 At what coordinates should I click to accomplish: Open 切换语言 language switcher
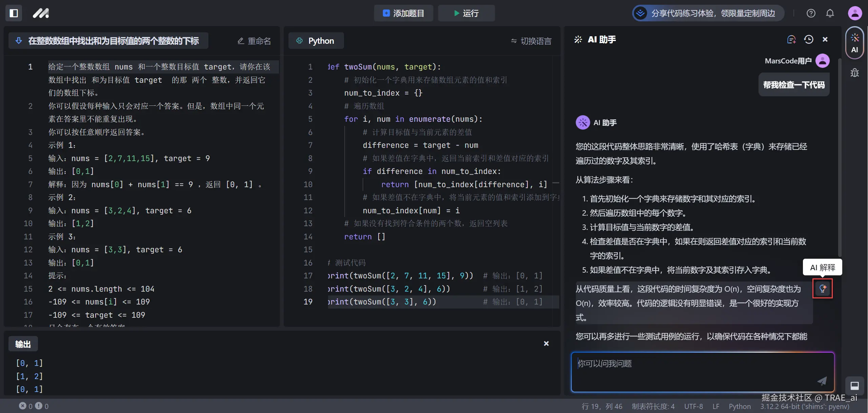531,41
